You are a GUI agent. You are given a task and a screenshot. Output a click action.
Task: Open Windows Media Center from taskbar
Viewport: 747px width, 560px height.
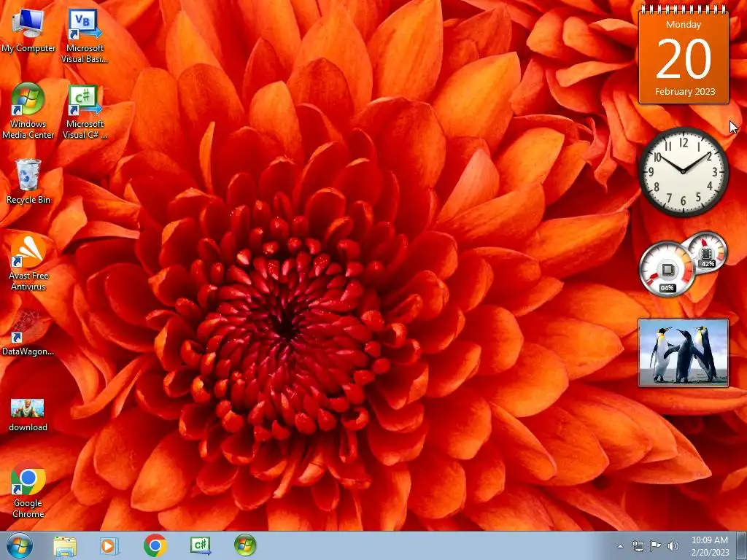click(x=245, y=545)
